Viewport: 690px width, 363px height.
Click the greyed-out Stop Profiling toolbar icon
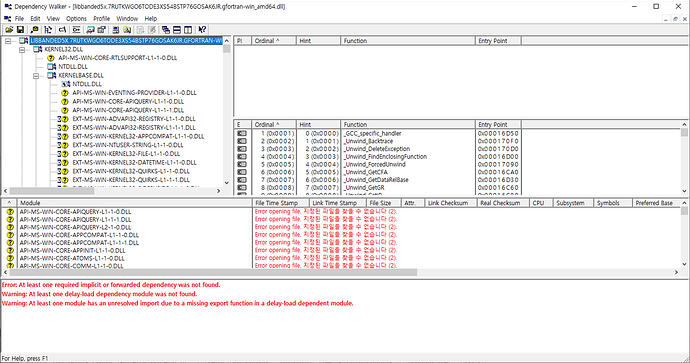152,29
